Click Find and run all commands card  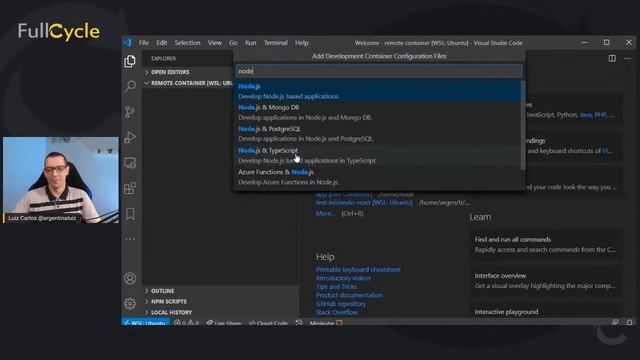(547, 244)
